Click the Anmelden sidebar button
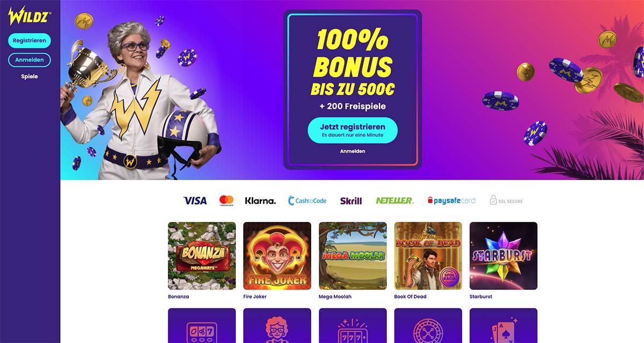The width and height of the screenshot is (644, 343). point(30,60)
